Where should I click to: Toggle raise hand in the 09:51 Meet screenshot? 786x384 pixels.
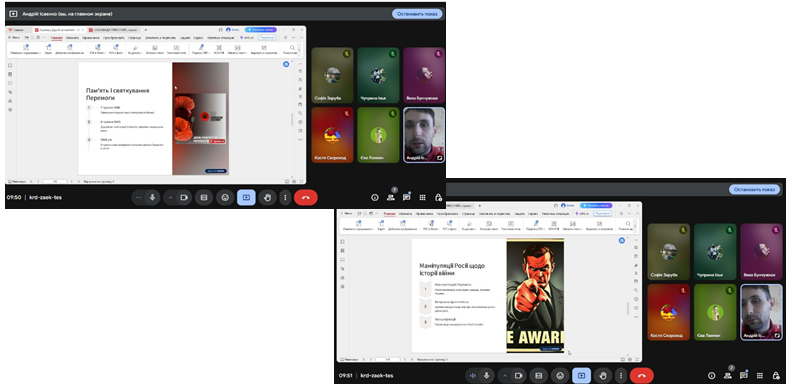click(603, 375)
